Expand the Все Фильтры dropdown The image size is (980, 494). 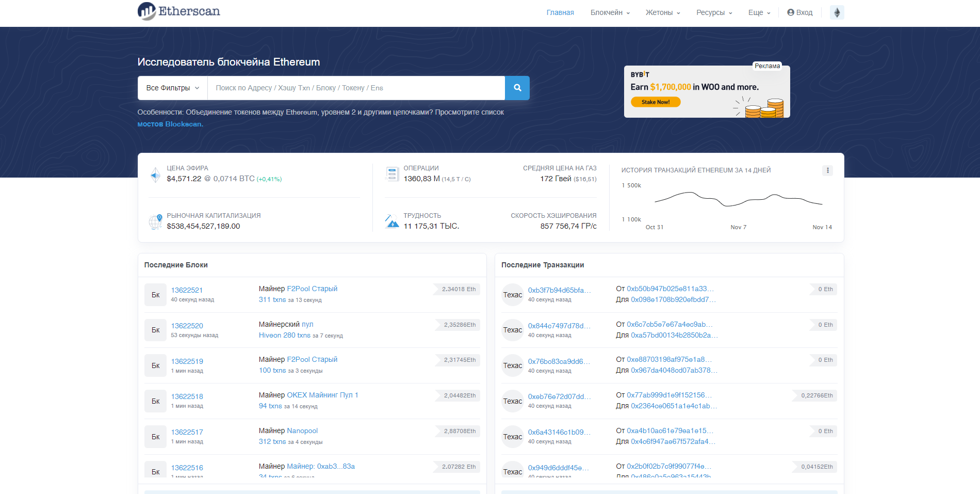[172, 88]
